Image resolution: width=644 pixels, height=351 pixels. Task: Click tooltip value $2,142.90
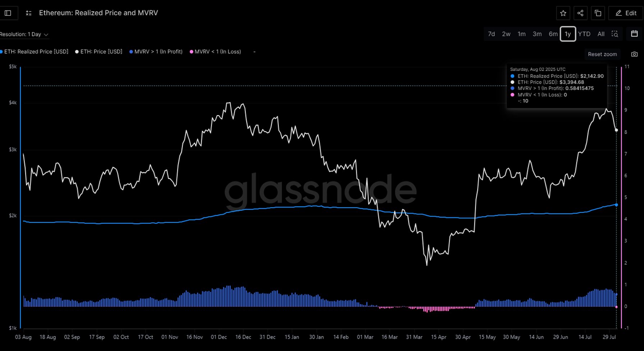tap(592, 76)
